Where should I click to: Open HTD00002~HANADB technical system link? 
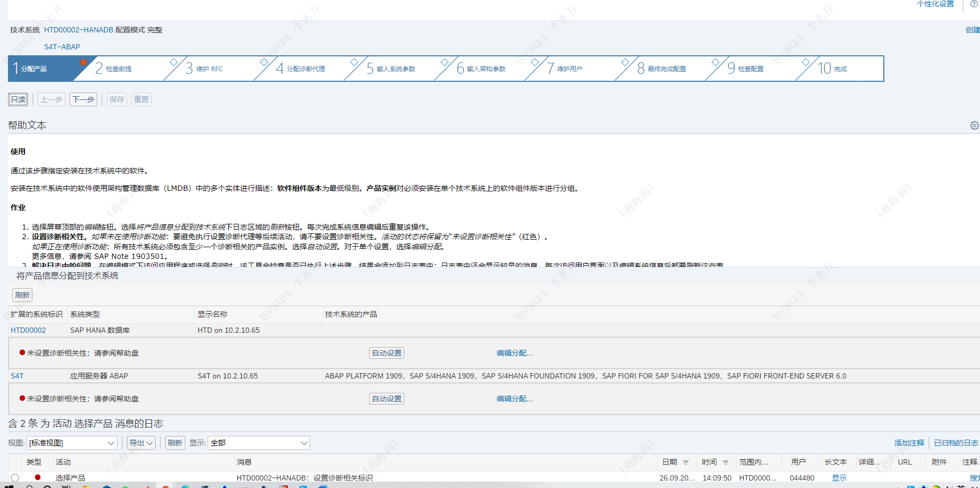click(79, 30)
